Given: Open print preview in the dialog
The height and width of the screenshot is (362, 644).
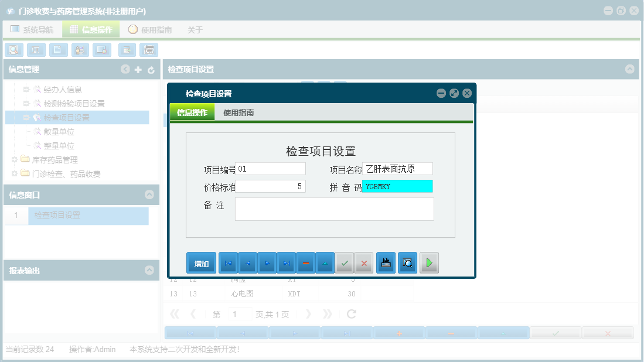Looking at the screenshot, I should pos(407,262).
